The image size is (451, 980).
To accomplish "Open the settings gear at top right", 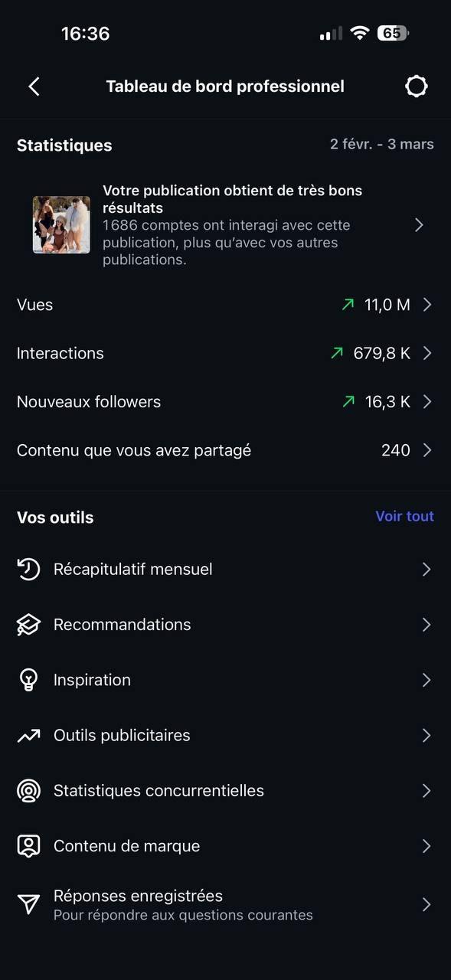I will (x=417, y=86).
